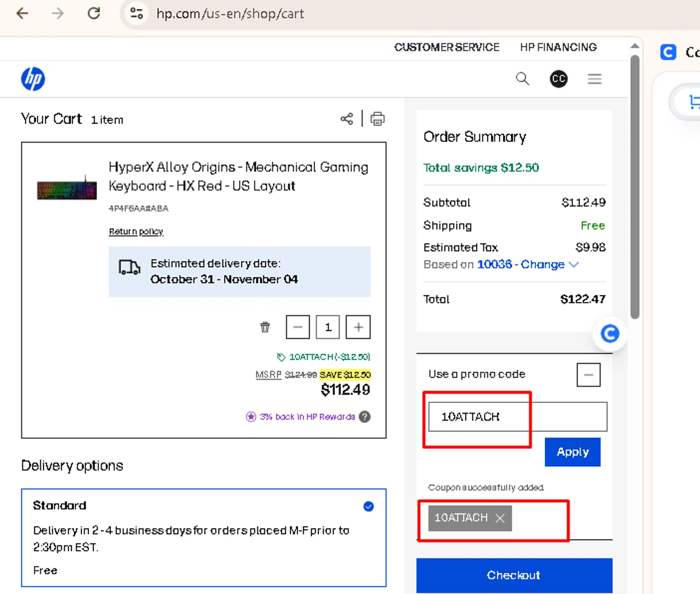Remove the 10ATTACH coupon chip
700x594 pixels.
(x=500, y=518)
